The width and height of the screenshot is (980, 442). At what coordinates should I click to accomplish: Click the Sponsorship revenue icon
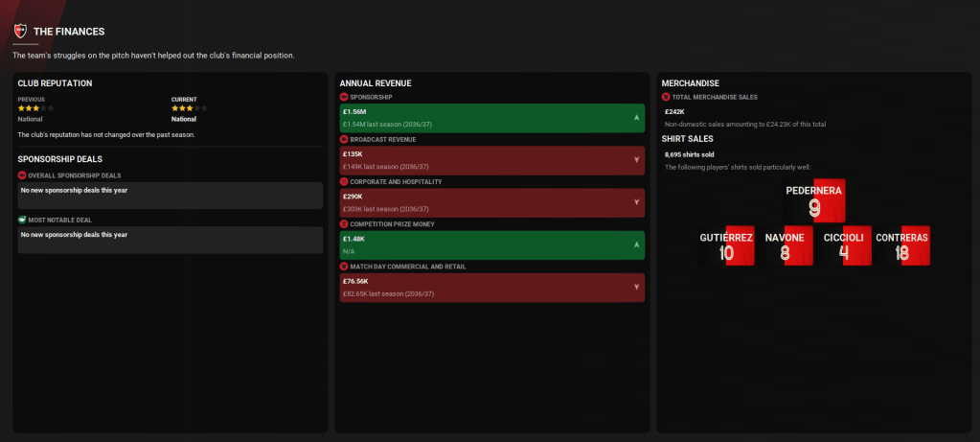coord(344,97)
